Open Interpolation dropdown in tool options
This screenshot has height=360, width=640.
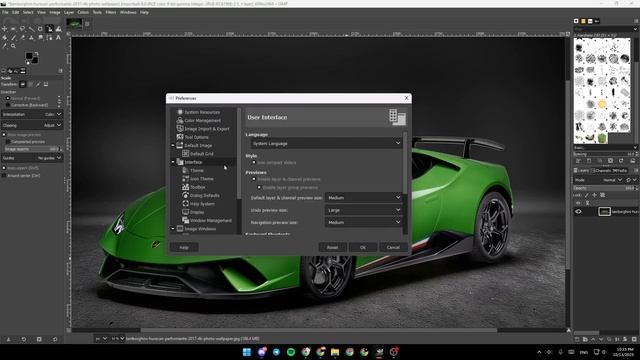coord(32,114)
